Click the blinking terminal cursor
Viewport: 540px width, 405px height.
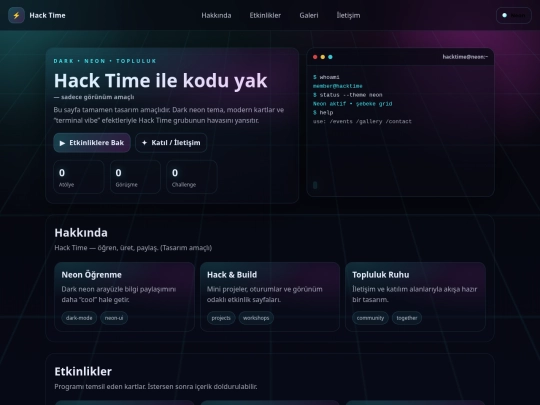(x=315, y=185)
